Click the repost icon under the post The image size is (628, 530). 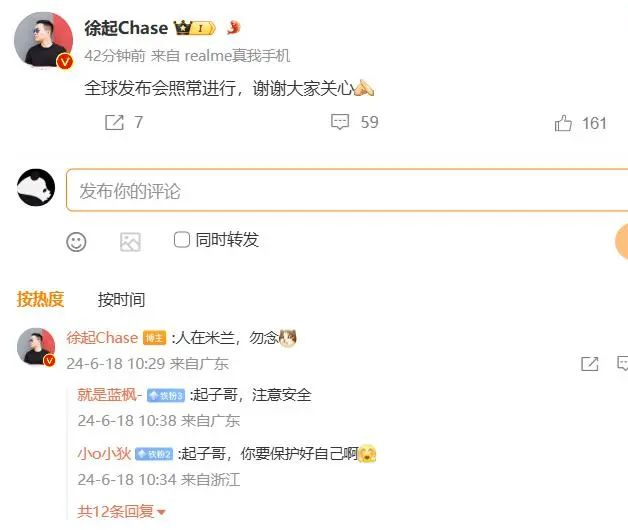coord(114,122)
